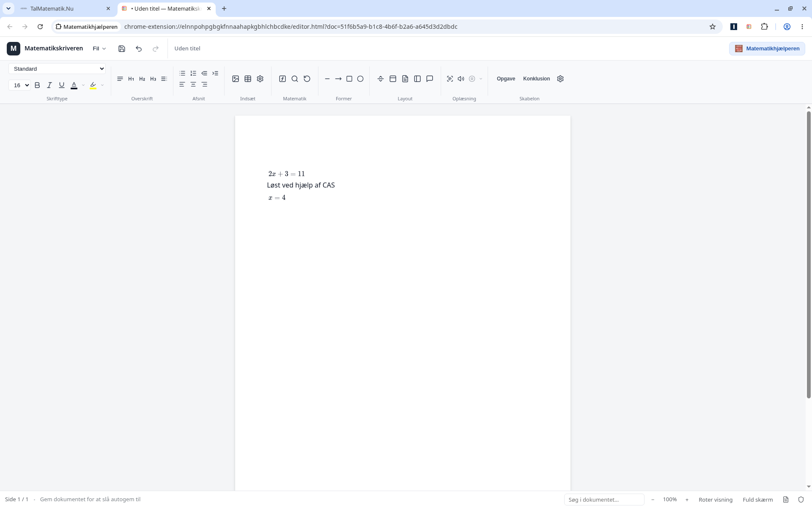Image resolution: width=812 pixels, height=508 pixels.
Task: Expand the highlight color options arrow
Action: pyautogui.click(x=102, y=85)
